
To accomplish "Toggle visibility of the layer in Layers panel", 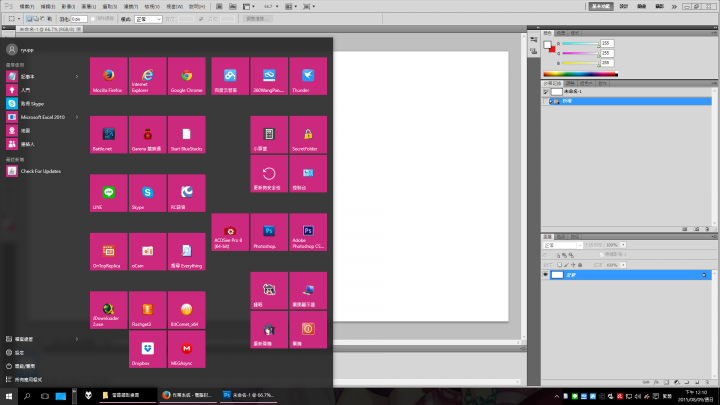I will pyautogui.click(x=545, y=273).
